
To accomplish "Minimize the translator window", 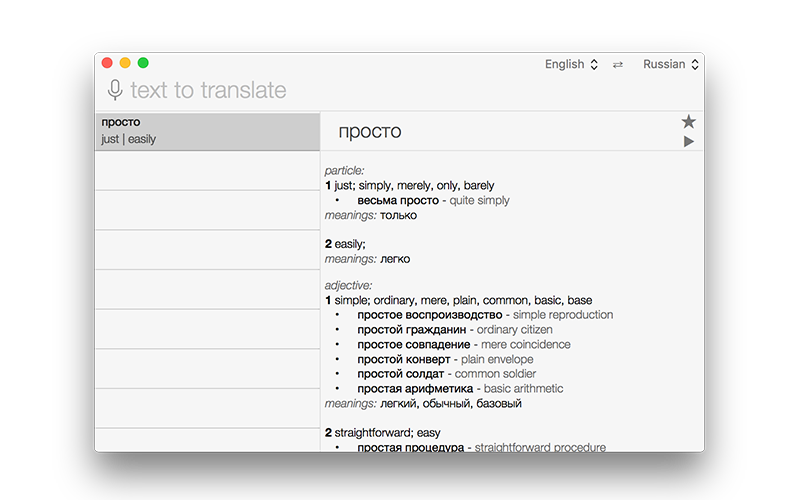I will click(x=125, y=63).
